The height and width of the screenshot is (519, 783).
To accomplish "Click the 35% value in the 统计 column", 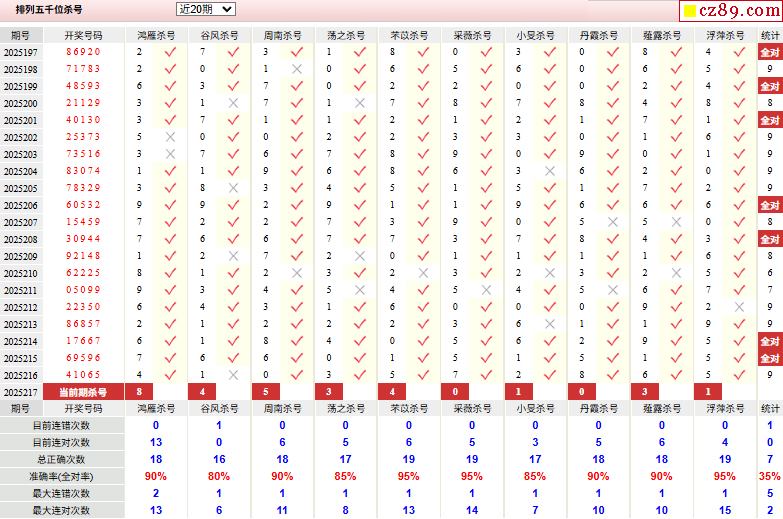I will (x=770, y=477).
